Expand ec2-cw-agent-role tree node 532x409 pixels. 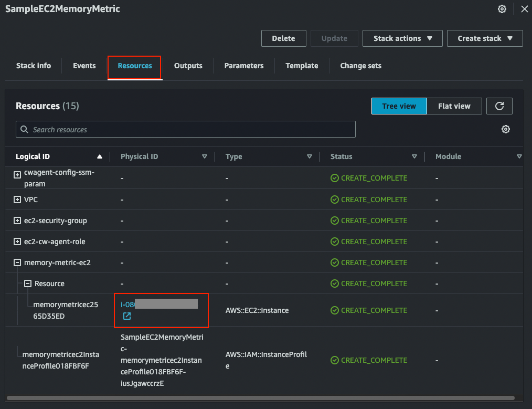[x=17, y=242]
